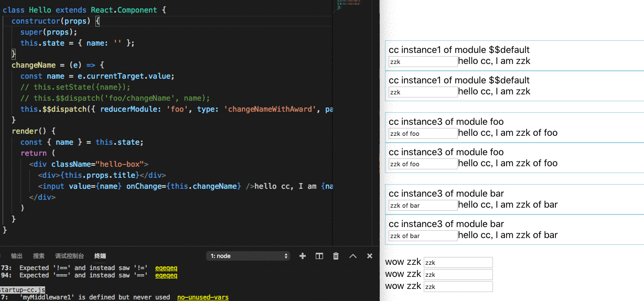
Task: Create a new terminal with plus icon
Action: tap(302, 256)
